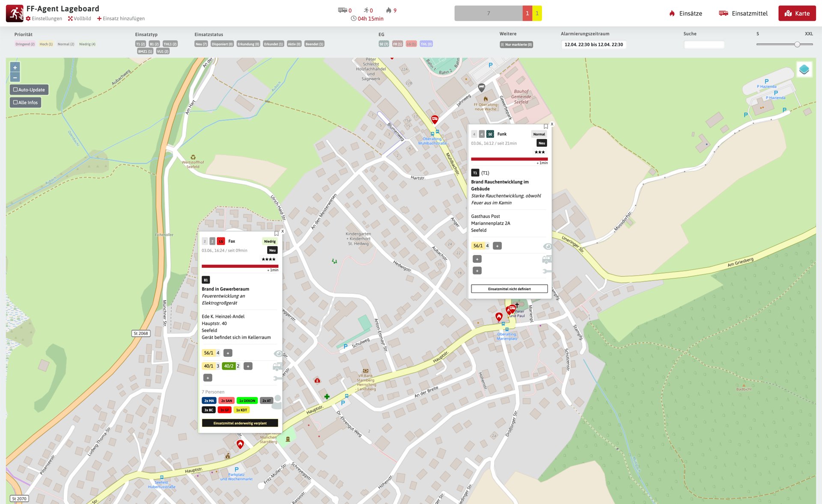Open Alarmierungszeitraum date range picker
822x504 pixels.
[x=593, y=44]
